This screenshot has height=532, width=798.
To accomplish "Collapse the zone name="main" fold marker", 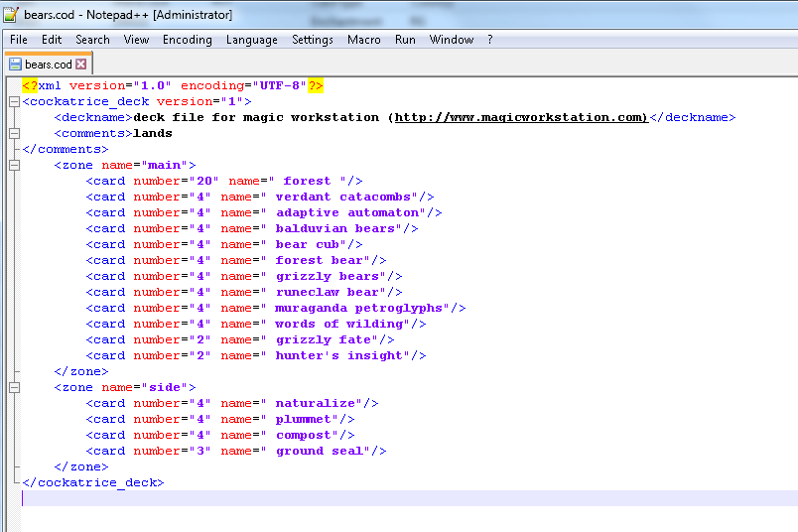I will click(x=15, y=165).
